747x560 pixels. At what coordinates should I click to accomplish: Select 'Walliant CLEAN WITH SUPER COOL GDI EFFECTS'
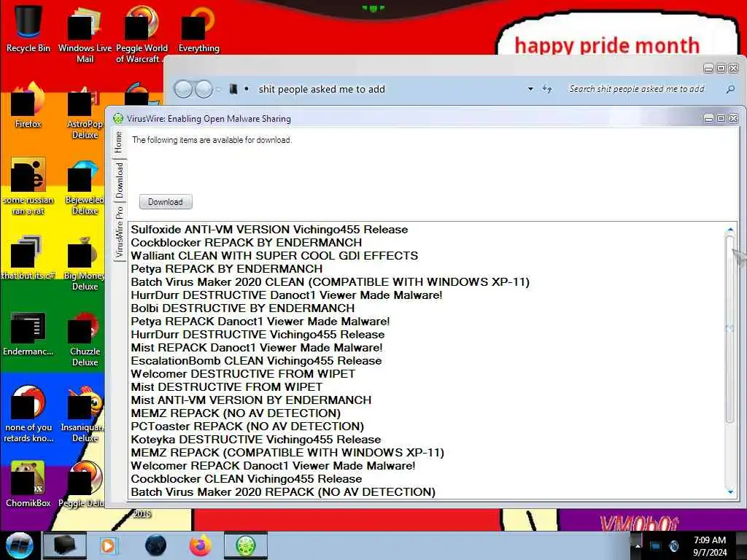[274, 256]
